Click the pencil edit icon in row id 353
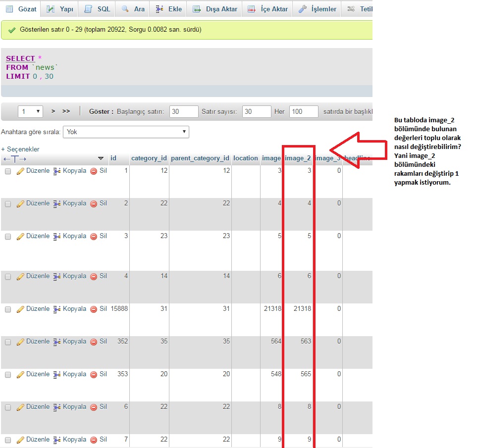Viewport: 478px width, 448px height. pyautogui.click(x=20, y=375)
